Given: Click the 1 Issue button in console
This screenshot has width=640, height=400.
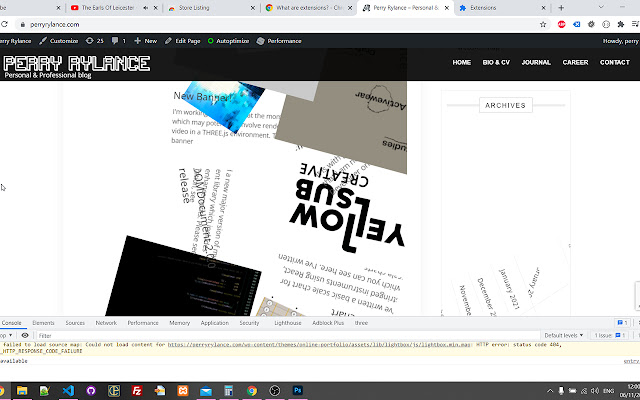Looking at the screenshot, I should tap(610, 336).
